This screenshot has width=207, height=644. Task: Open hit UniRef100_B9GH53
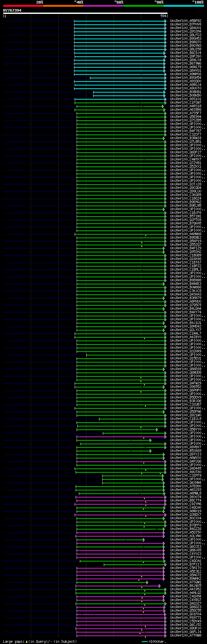[x=186, y=39]
